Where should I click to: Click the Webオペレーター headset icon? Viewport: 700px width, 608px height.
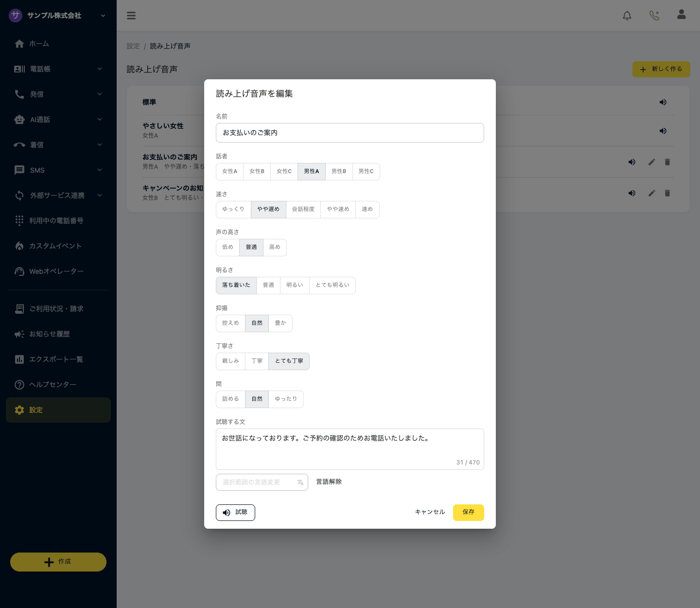coord(19,271)
